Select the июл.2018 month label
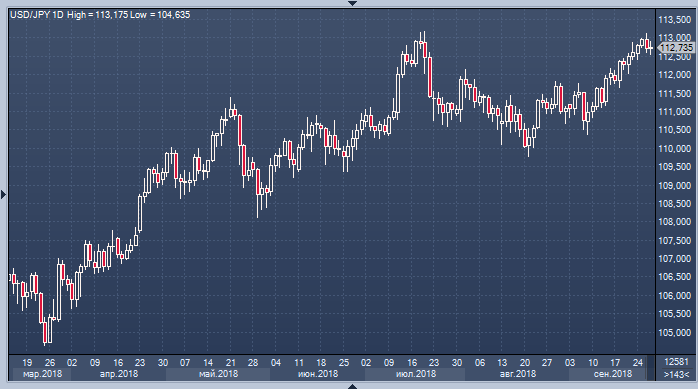The height and width of the screenshot is (389, 698). point(416,374)
